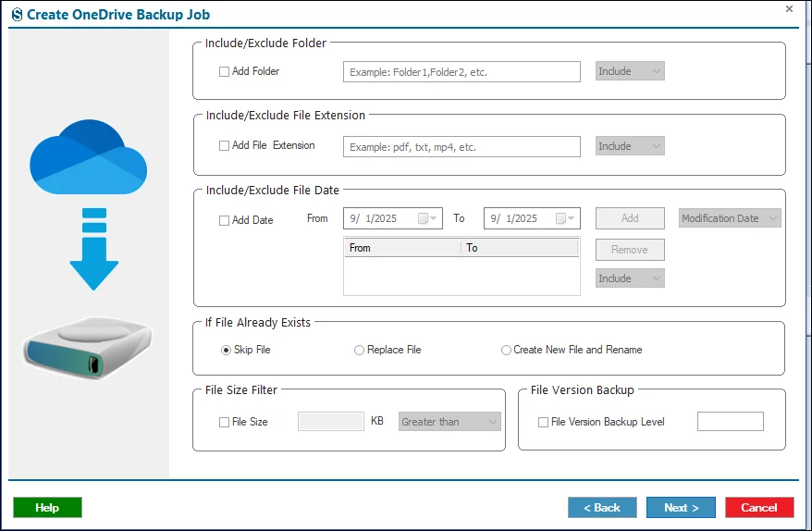Choose the Replace File option
Screen dimensions: 812x531
[359, 351]
